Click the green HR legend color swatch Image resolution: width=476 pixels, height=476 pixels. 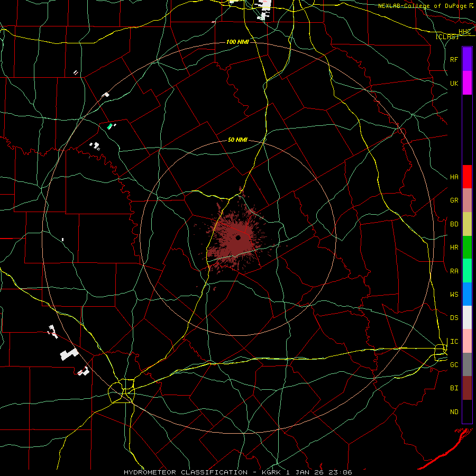coord(467,247)
